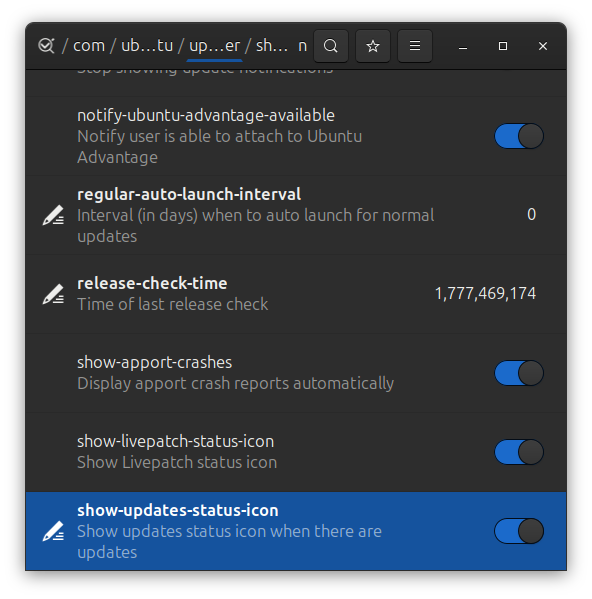Toggle notify-ubuntu-advantage-available switch

click(x=519, y=136)
